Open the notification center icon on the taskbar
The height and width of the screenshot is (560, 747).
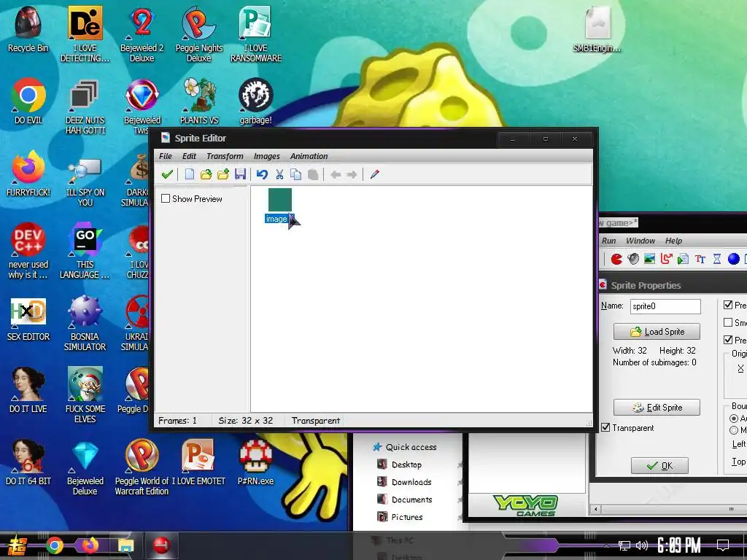pyautogui.click(x=723, y=545)
